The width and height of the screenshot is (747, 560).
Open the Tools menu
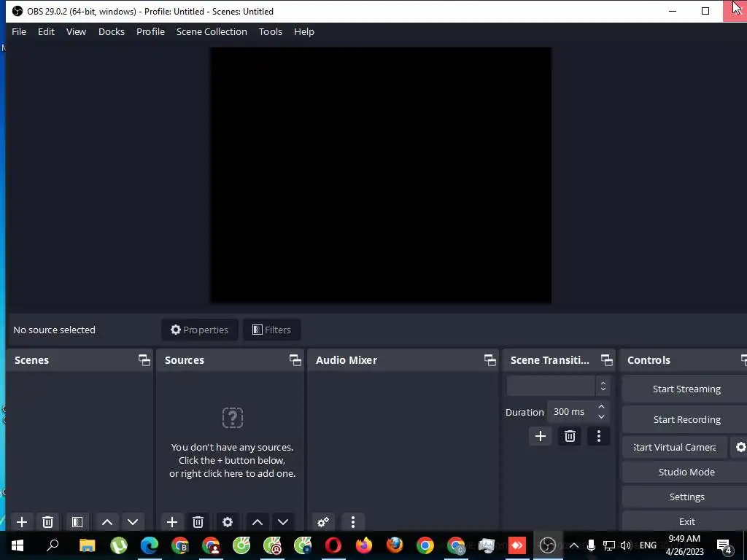271,32
